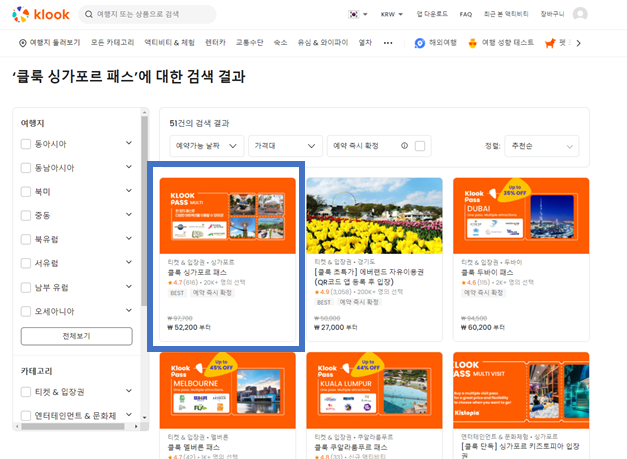Screen dimensions: 627x459
Task: Check the 북유럽 checkbox
Action: point(26,239)
